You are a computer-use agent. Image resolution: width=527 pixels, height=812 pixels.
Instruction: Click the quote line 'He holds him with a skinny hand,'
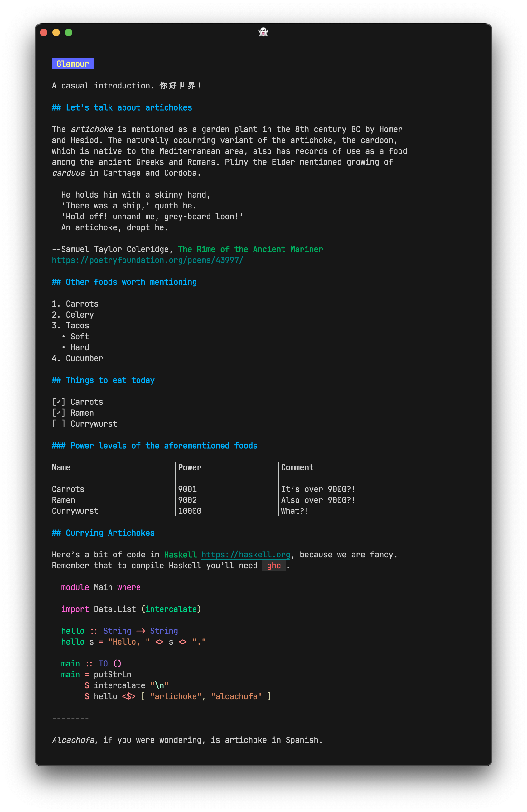(x=136, y=195)
